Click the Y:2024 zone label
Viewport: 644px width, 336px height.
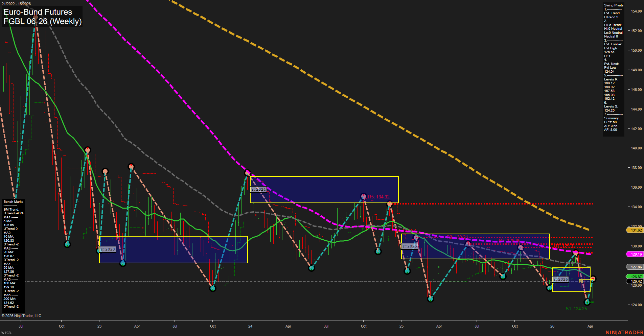(258, 189)
